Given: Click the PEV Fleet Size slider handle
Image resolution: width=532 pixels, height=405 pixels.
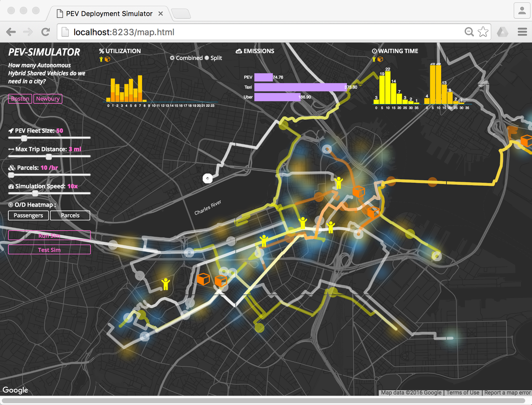Looking at the screenshot, I should [x=24, y=138].
